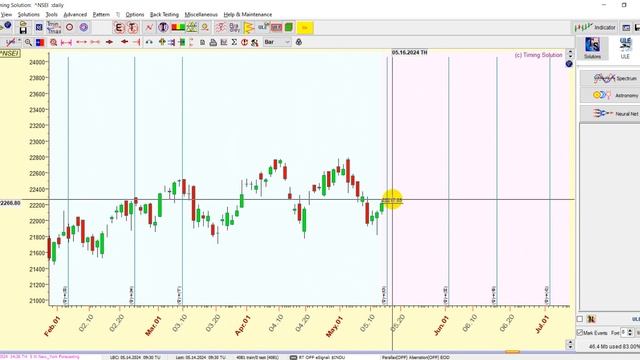
Task: Open the Tools menu
Action: click(51, 14)
